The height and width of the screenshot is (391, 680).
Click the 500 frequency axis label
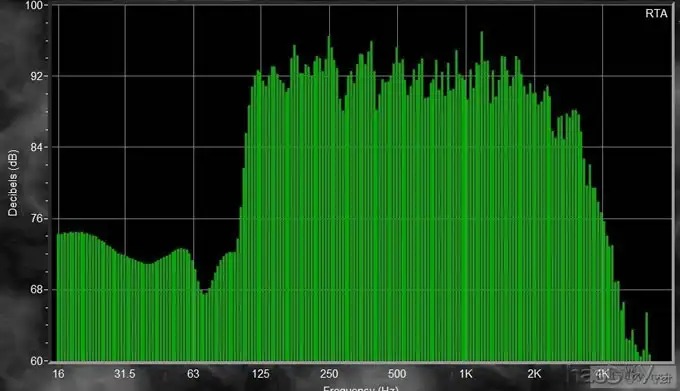coord(397,374)
